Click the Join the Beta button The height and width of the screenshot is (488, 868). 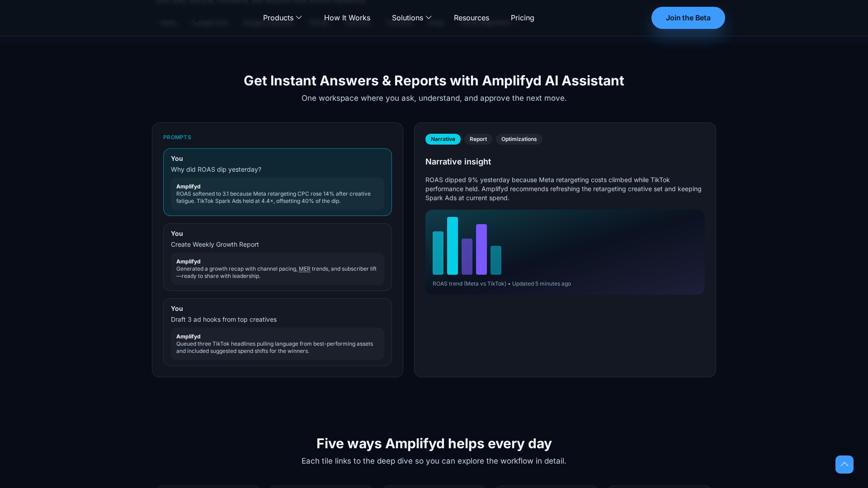pyautogui.click(x=688, y=18)
